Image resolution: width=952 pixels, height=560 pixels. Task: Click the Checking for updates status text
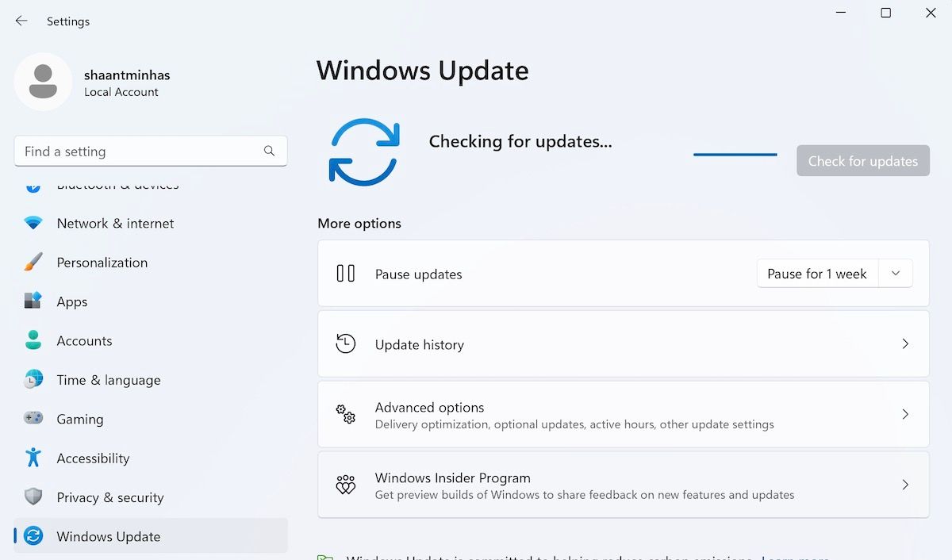[x=520, y=141]
